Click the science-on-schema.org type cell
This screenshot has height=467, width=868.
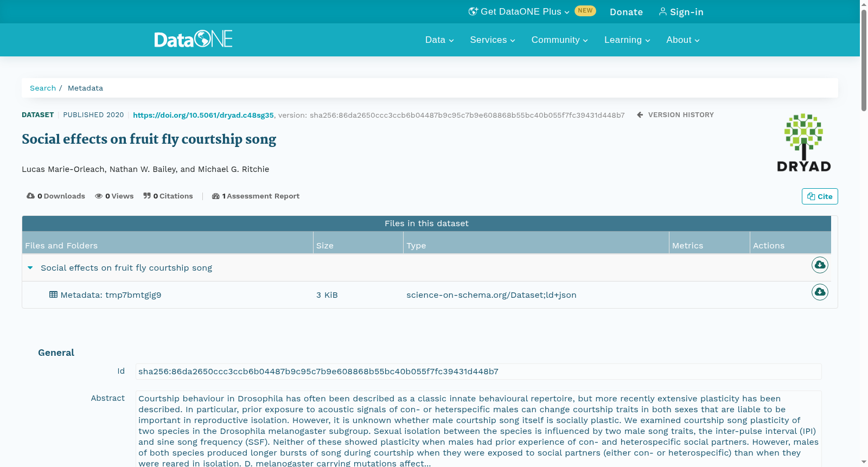click(x=492, y=295)
